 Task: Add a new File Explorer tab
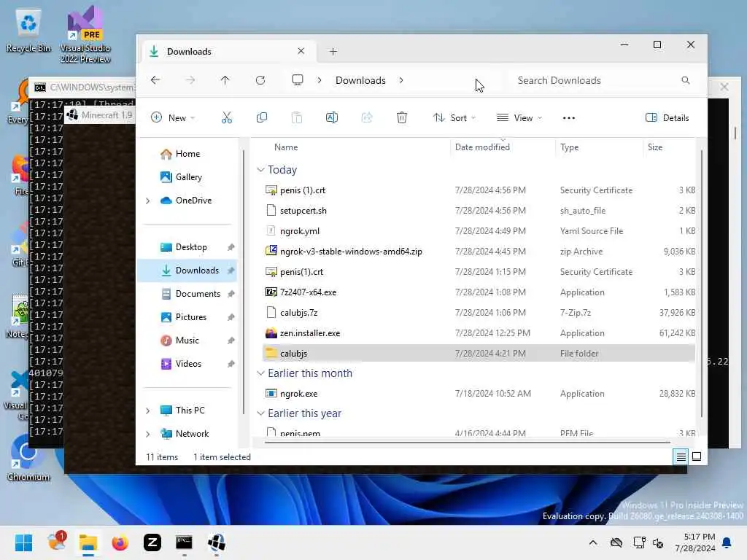333,52
